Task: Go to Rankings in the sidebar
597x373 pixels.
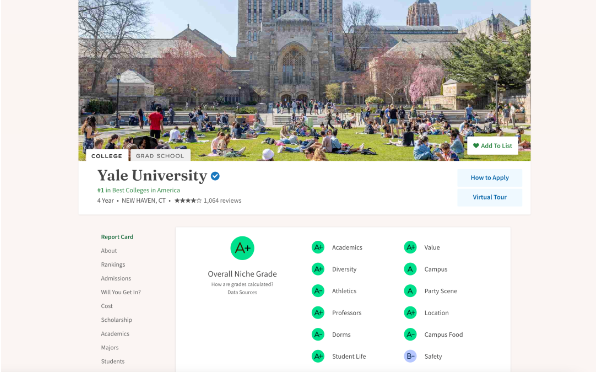Action: (x=113, y=265)
